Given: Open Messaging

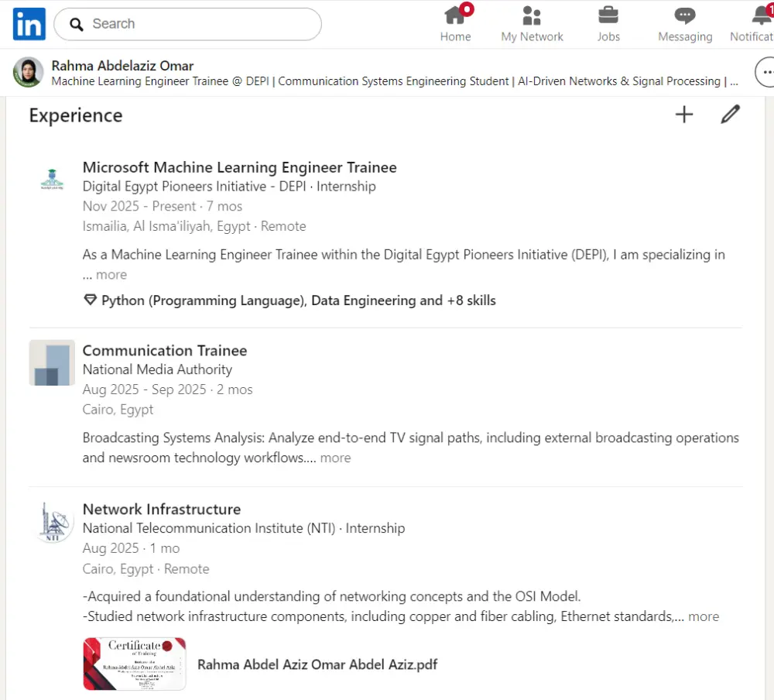Looking at the screenshot, I should tap(685, 24).
